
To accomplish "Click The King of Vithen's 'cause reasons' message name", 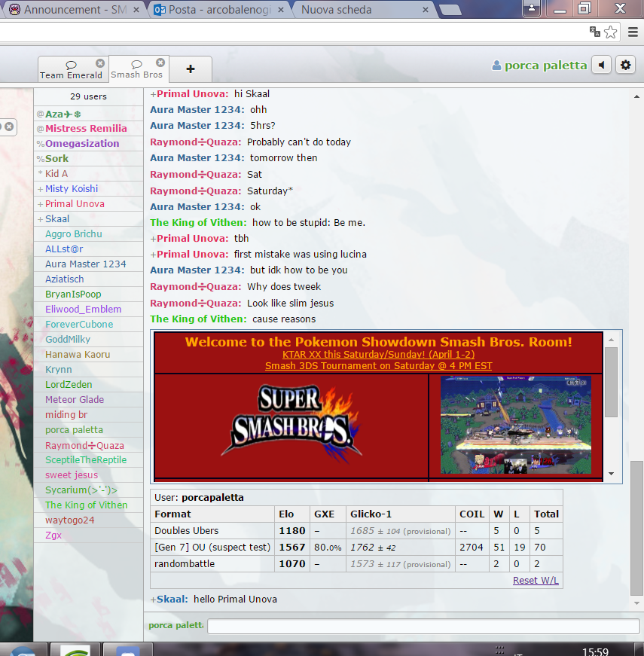I will [x=198, y=319].
